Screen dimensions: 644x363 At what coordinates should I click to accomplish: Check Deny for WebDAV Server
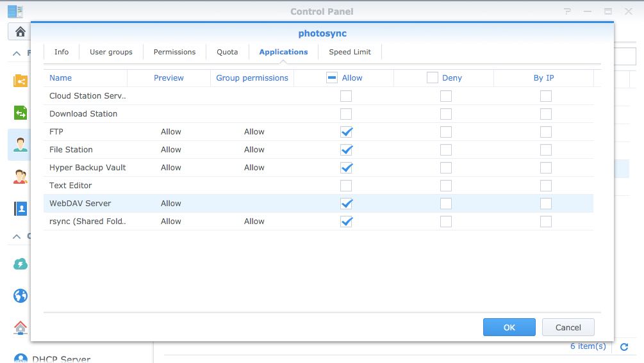point(445,204)
